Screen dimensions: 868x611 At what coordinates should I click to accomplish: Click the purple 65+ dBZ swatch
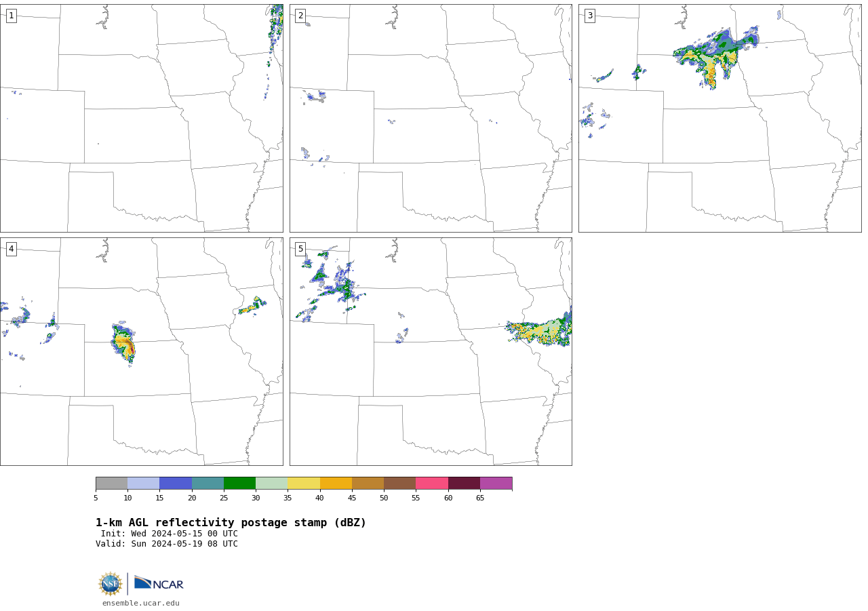[496, 483]
